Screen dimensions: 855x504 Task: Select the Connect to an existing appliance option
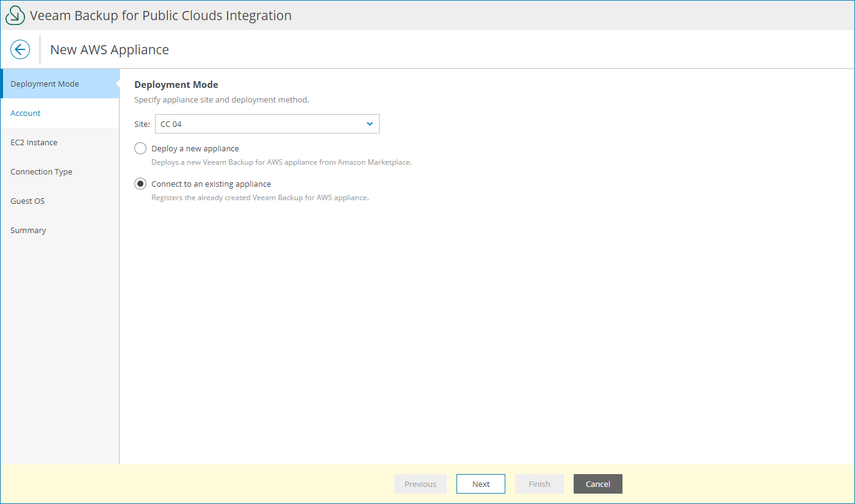pos(140,183)
